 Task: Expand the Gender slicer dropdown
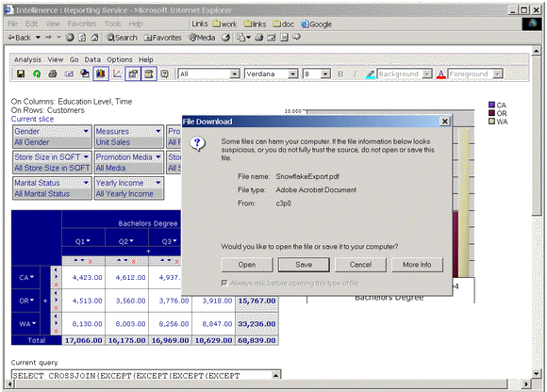(x=86, y=131)
